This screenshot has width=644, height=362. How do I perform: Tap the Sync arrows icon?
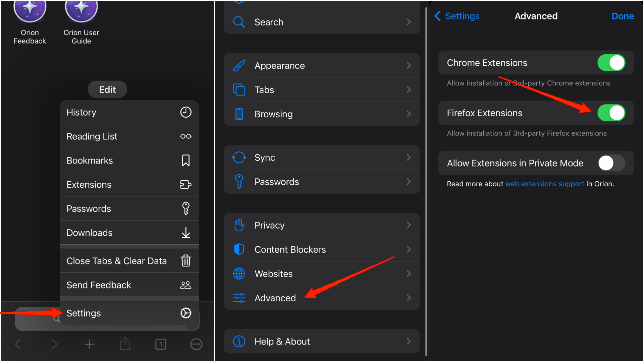(239, 158)
